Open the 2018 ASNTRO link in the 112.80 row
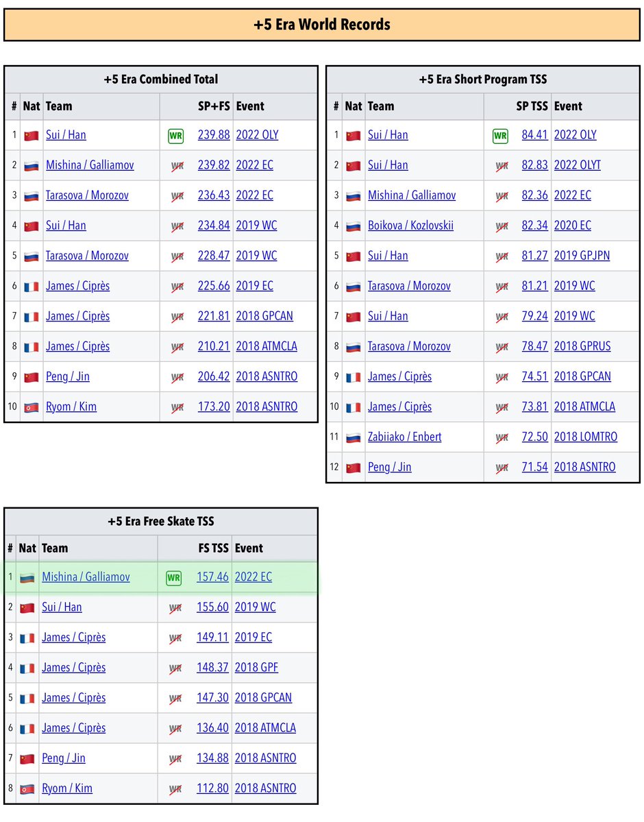Viewport: 644px width, 822px height. [x=266, y=789]
